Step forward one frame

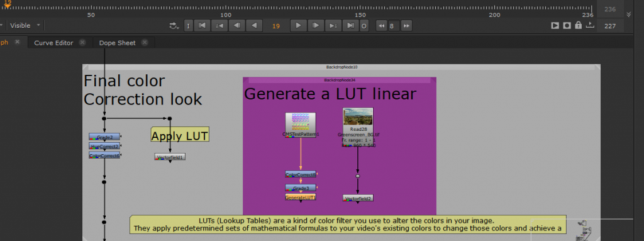[x=316, y=26]
